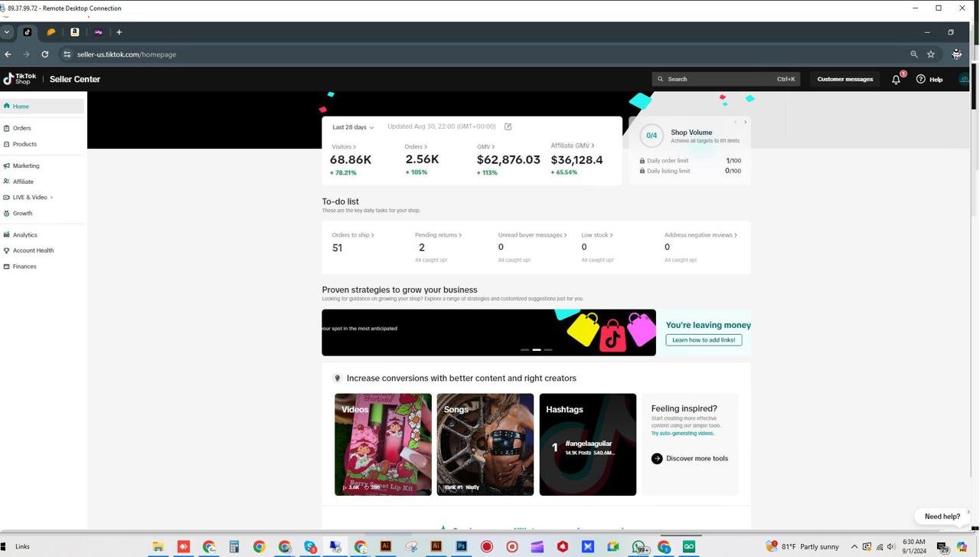Open Affiliate GMV metric details
This screenshot has width=980, height=557.
pos(572,146)
